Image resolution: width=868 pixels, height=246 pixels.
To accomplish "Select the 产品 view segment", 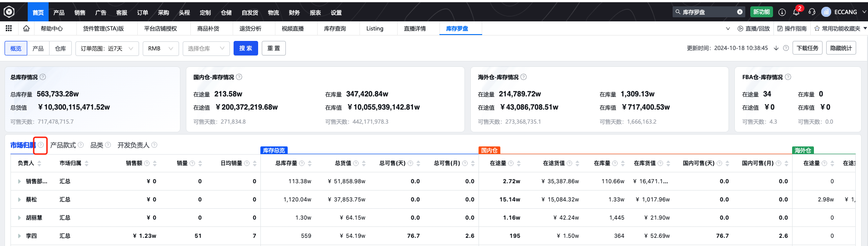I will [38, 48].
